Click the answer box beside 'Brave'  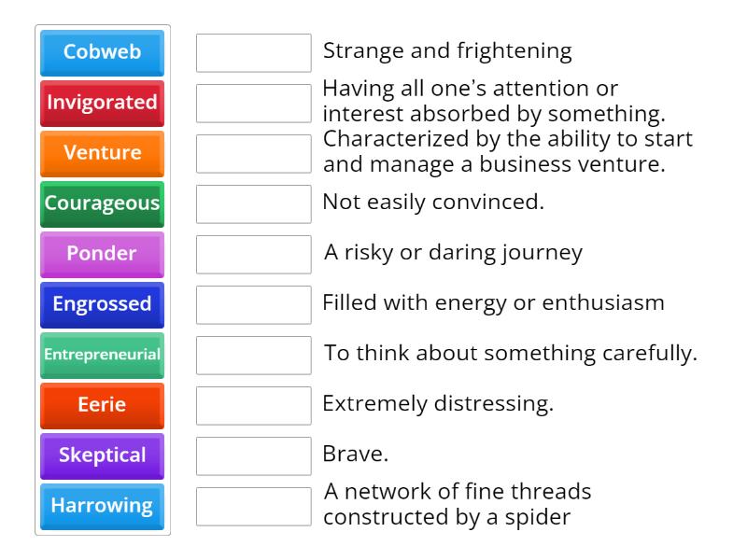(254, 455)
